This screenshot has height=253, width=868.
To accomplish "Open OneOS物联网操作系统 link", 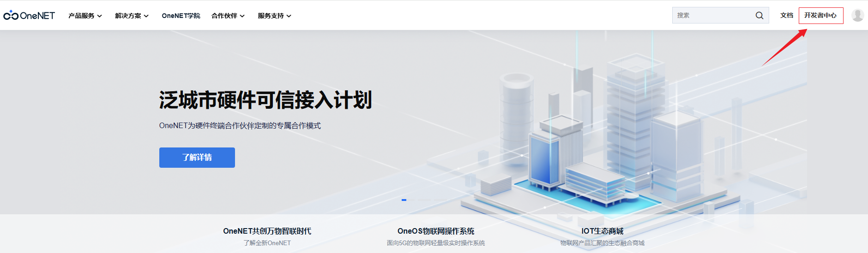I will (436, 231).
